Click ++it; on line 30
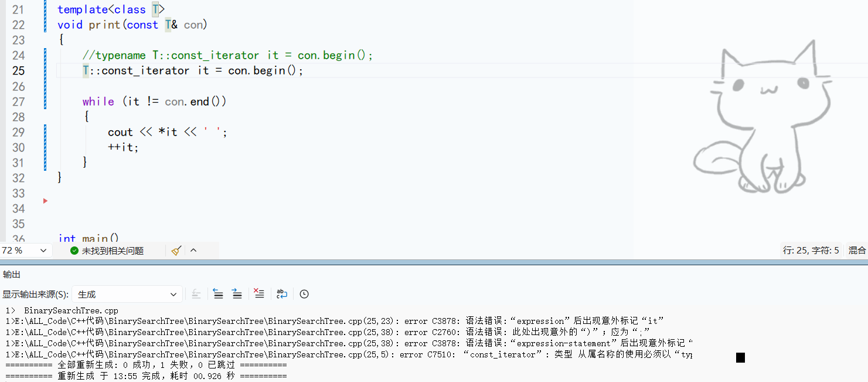This screenshot has width=868, height=382. tap(123, 147)
